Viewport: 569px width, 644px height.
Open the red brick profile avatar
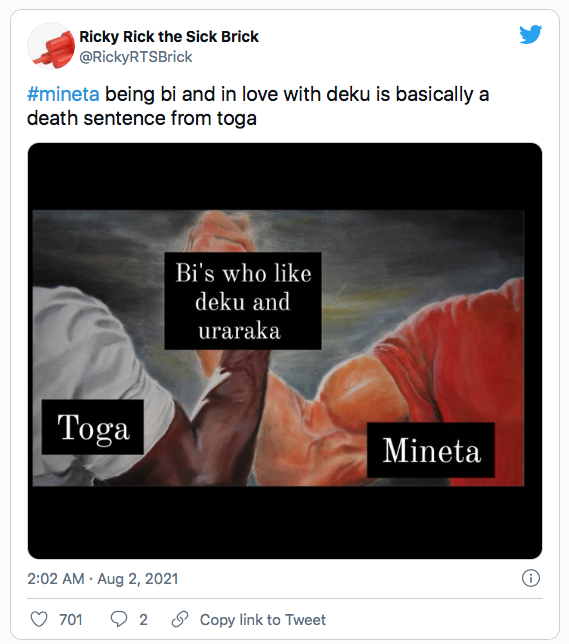coord(51,46)
